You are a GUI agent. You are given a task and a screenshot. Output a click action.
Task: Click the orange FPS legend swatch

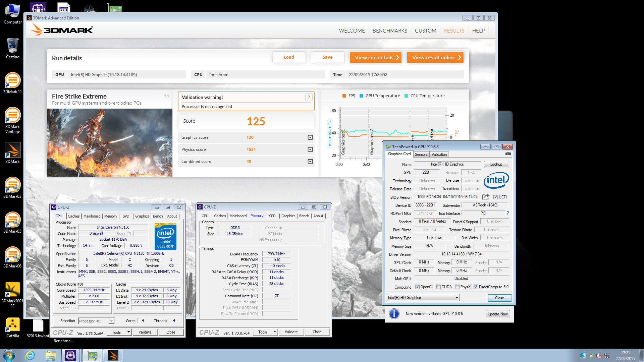tap(344, 96)
